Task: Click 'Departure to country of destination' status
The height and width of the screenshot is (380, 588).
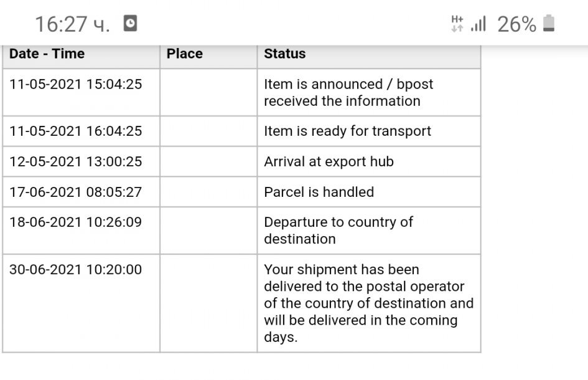Action: click(338, 230)
